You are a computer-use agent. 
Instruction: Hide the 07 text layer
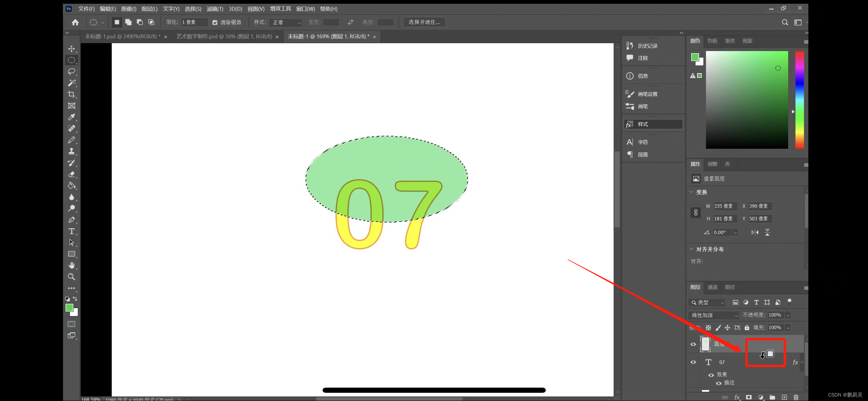693,362
